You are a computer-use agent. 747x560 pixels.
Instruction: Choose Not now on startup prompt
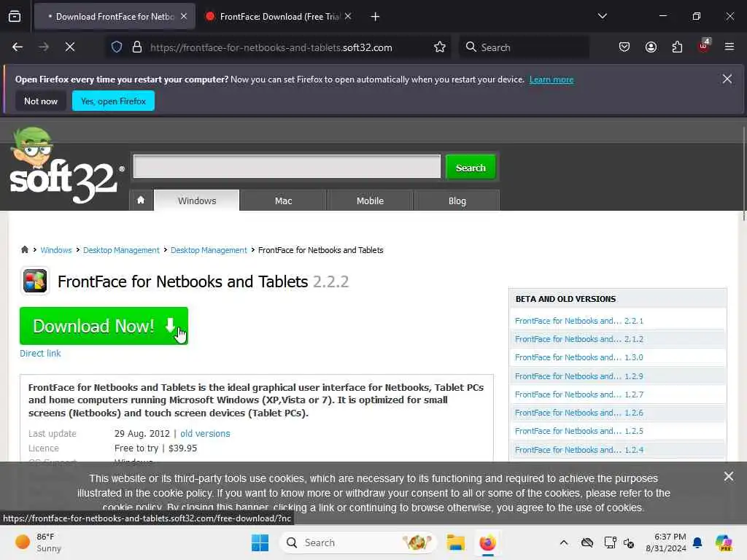41,101
